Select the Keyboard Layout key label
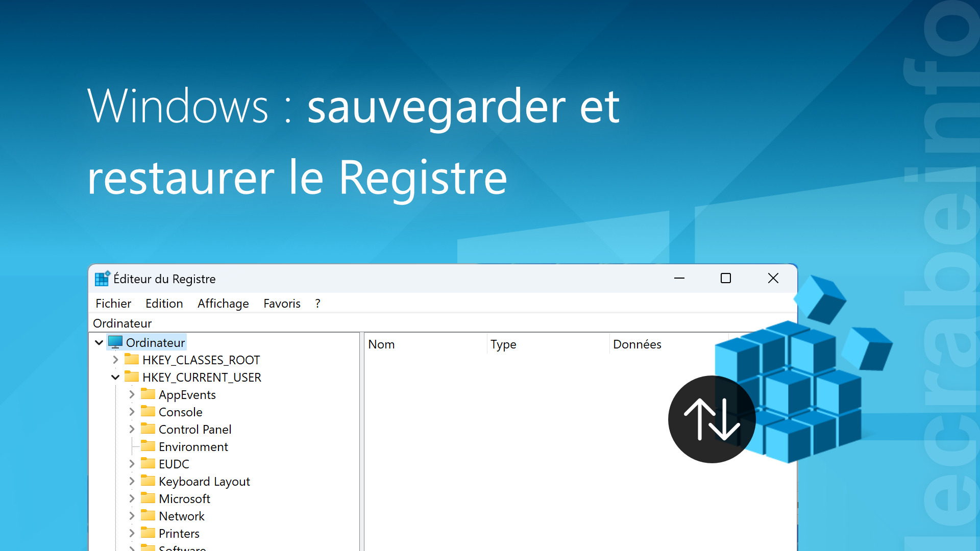 coord(204,482)
